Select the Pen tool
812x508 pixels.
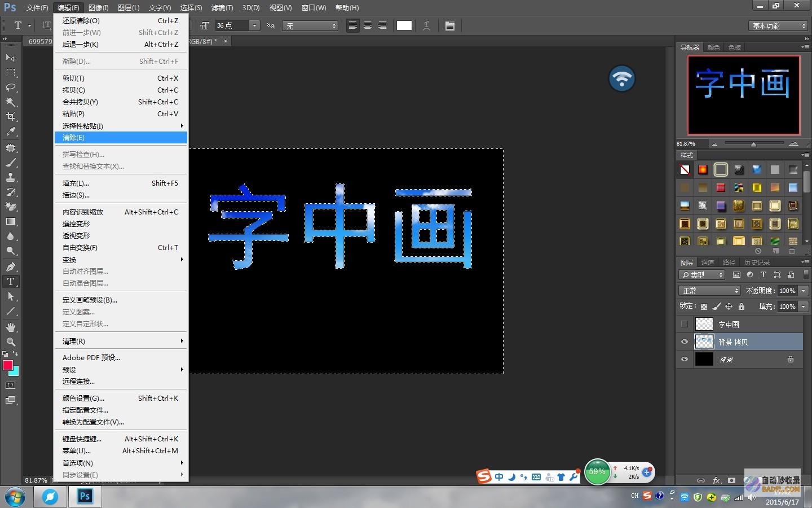(x=11, y=267)
